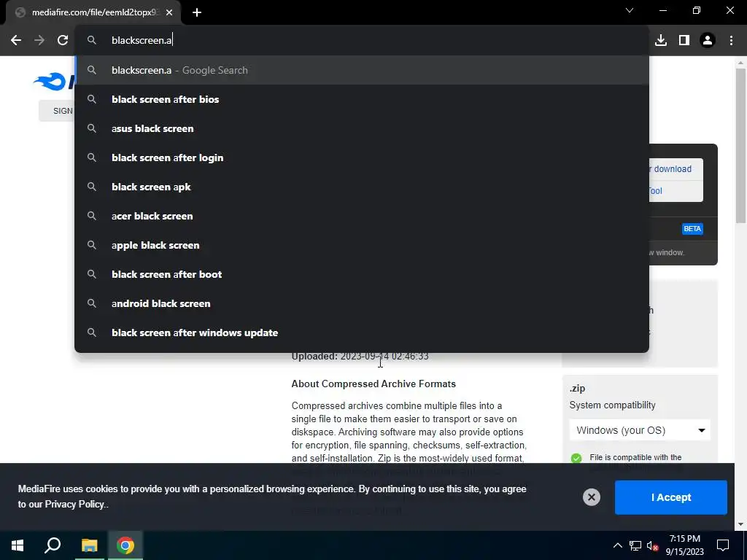This screenshot has height=560, width=747.
Task: Click the 'System compatibility' text
Action: 612,405
